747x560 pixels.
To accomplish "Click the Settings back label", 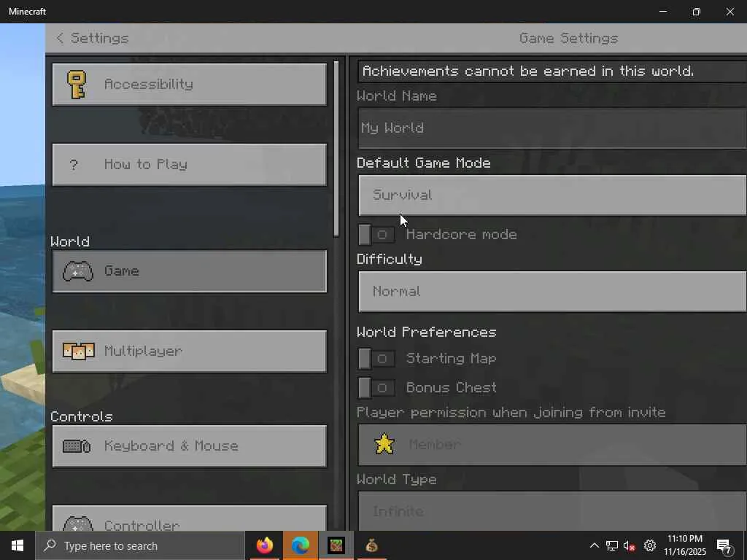I will (x=99, y=38).
